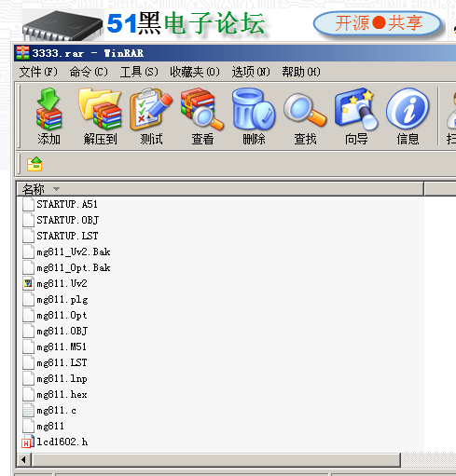Open the 选项(N) menu
The width and height of the screenshot is (456, 476).
coord(251,72)
